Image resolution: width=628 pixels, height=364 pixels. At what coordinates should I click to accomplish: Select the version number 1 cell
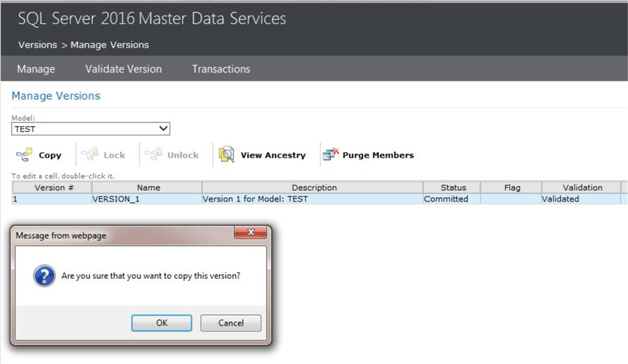coord(52,199)
